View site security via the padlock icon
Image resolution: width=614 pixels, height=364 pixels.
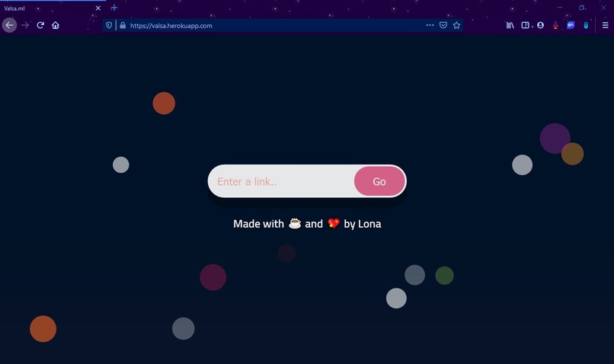tap(123, 25)
